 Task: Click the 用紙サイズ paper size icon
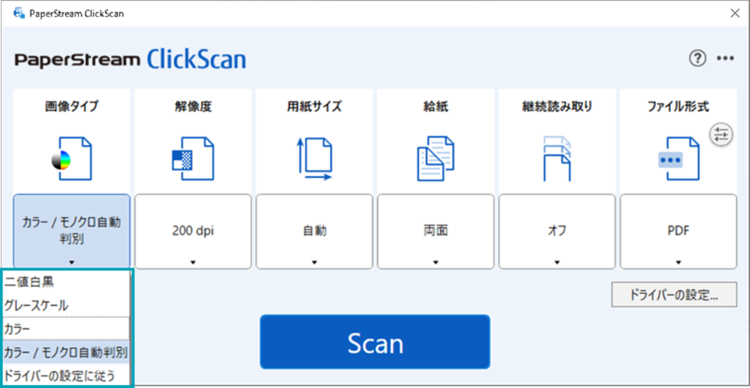[315, 158]
